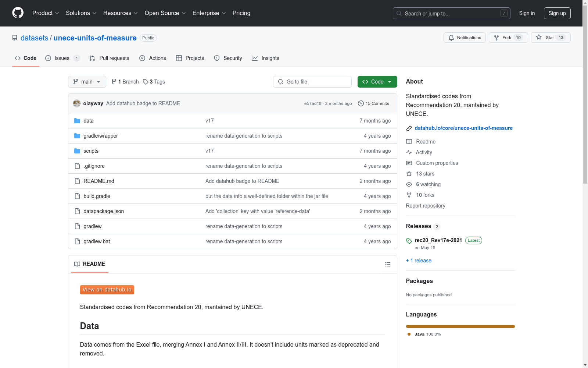Image resolution: width=588 pixels, height=368 pixels.
Task: Click the Report repository link
Action: pos(426,206)
